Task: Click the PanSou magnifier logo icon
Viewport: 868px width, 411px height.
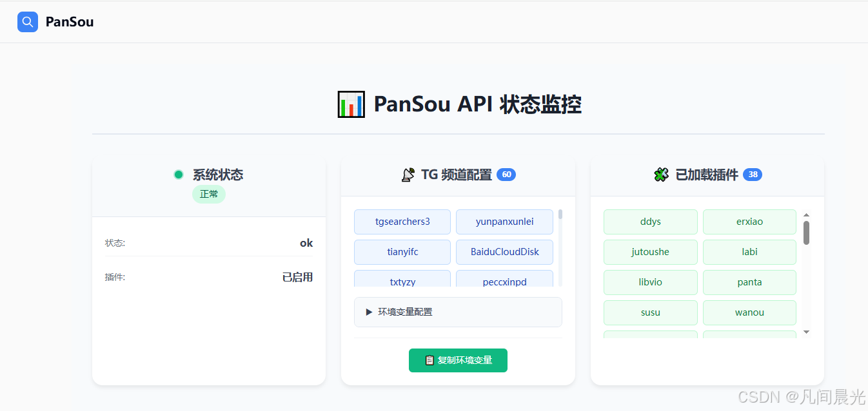Action: (27, 21)
